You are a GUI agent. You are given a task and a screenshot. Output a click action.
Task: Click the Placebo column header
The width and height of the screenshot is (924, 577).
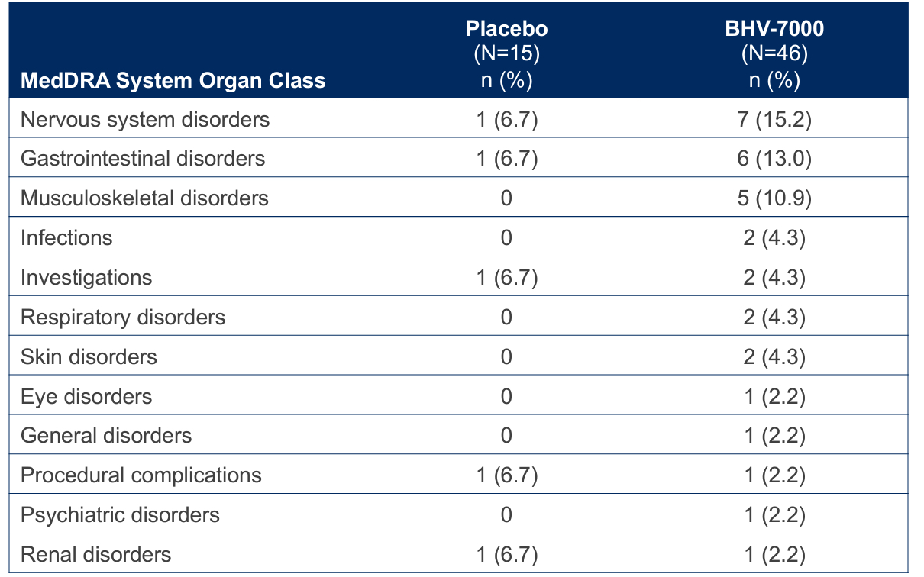507,29
